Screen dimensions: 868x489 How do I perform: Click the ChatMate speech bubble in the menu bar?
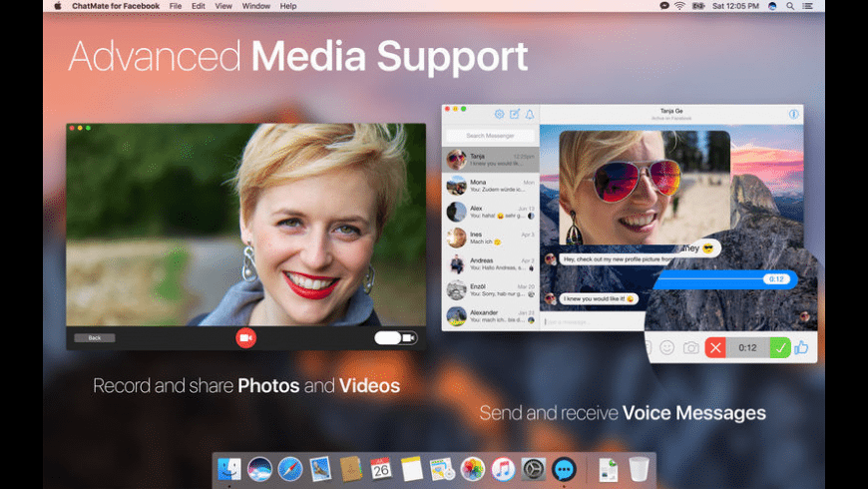point(664,6)
